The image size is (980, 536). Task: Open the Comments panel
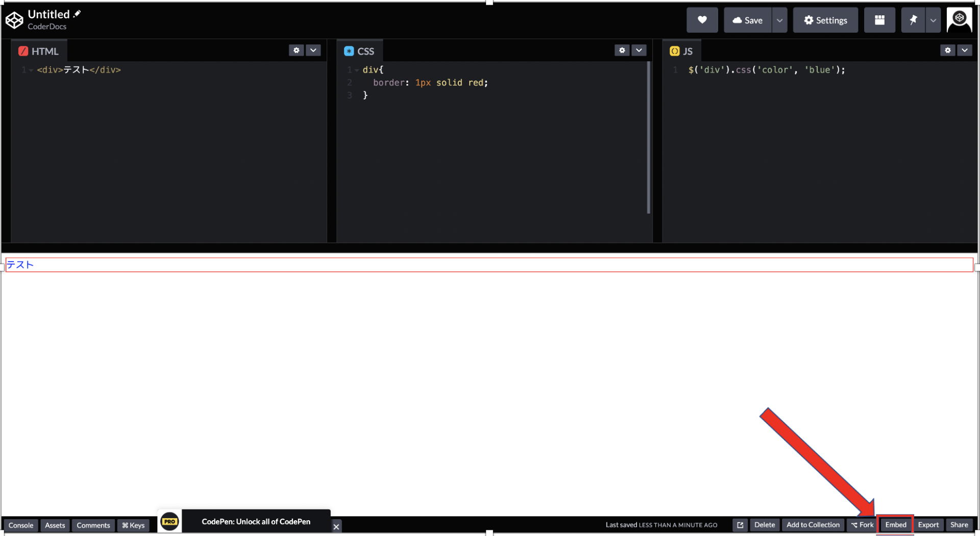pyautogui.click(x=93, y=525)
